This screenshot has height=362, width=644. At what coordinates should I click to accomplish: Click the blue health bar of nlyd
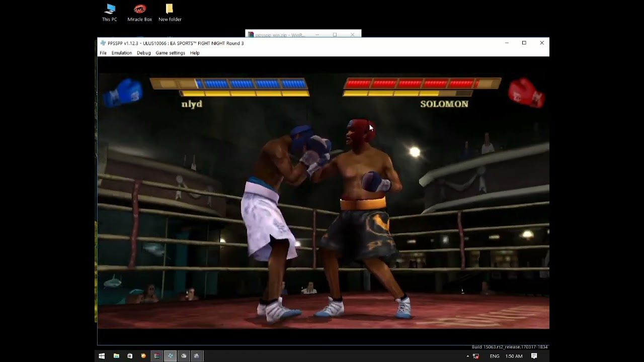(x=228, y=83)
